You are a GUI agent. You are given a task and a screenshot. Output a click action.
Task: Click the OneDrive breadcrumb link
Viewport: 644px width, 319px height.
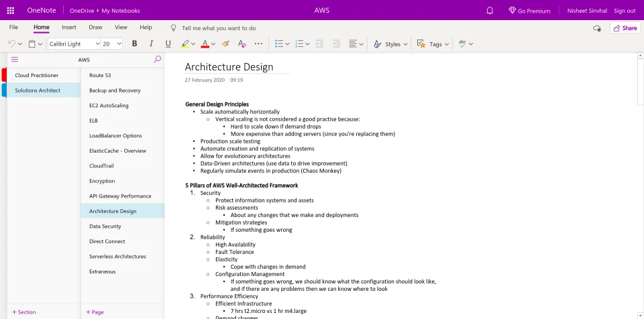(81, 11)
